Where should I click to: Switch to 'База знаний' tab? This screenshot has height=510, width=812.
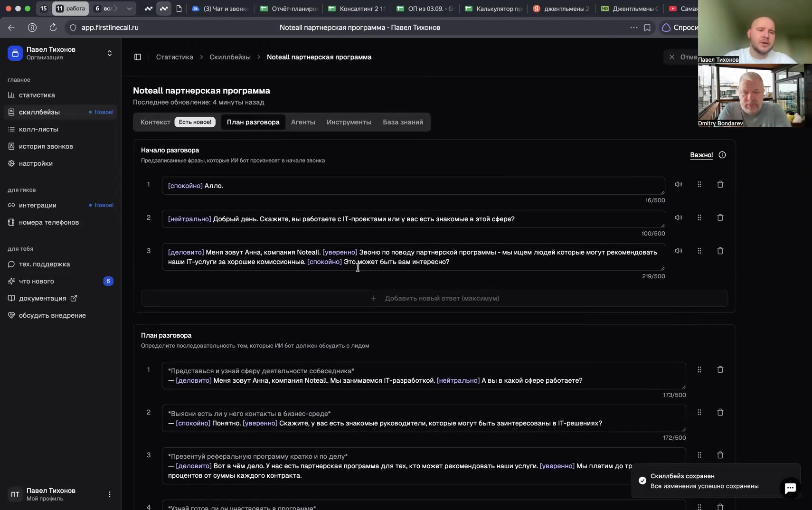pyautogui.click(x=403, y=122)
